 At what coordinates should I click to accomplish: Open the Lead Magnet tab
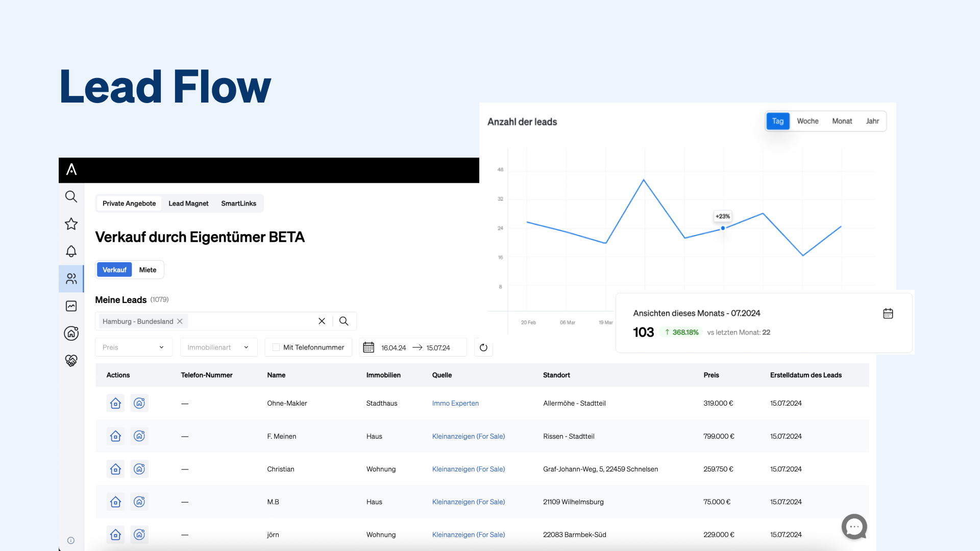click(x=188, y=203)
